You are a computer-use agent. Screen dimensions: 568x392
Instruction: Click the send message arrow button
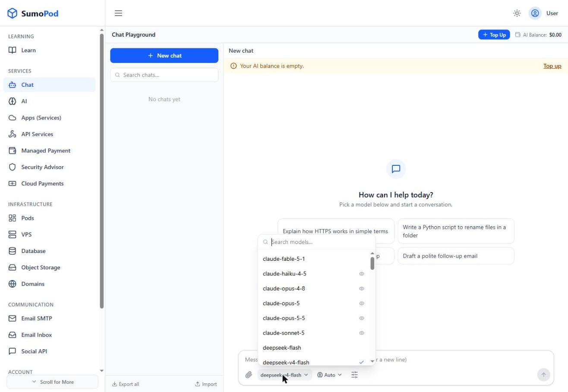pos(543,375)
